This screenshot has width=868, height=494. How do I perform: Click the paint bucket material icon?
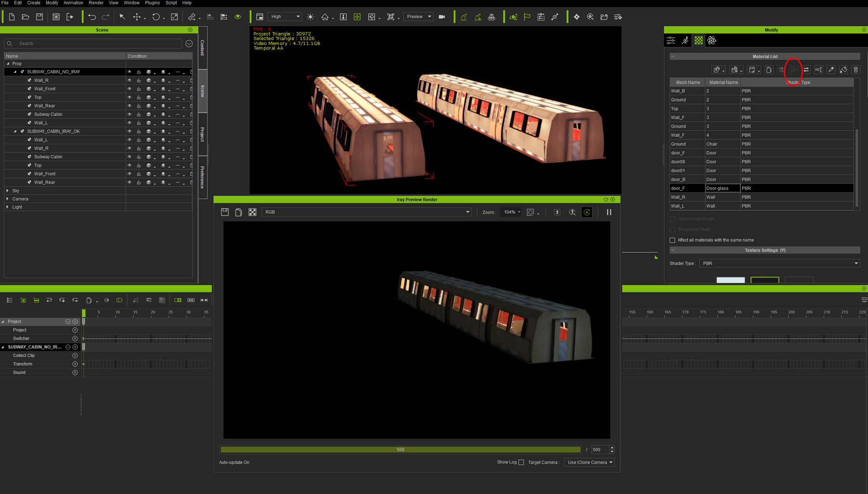[843, 69]
